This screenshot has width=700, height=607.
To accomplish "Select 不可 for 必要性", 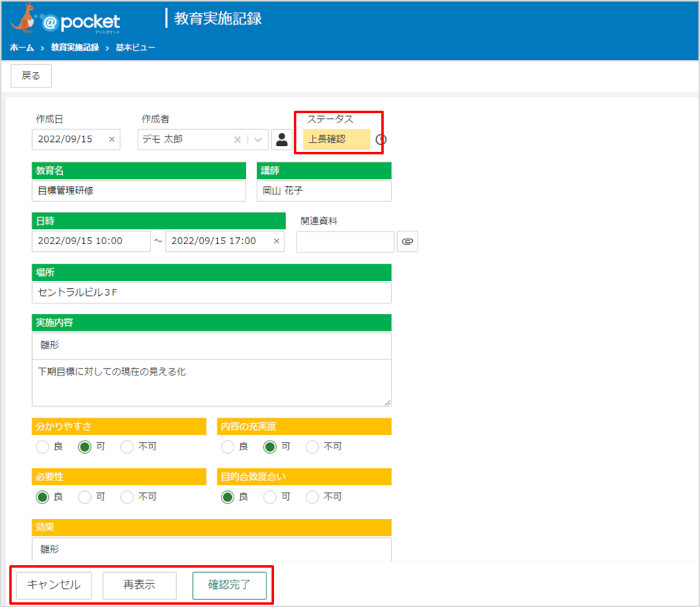I will tap(127, 497).
